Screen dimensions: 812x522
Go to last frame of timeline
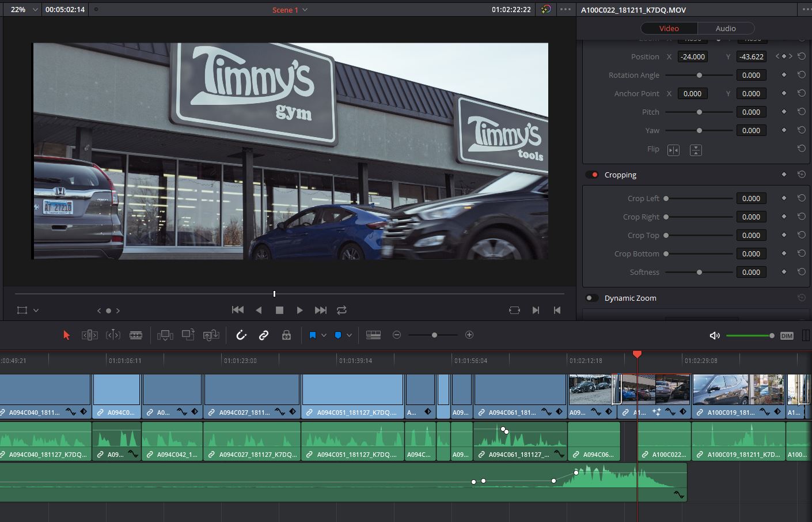click(321, 310)
